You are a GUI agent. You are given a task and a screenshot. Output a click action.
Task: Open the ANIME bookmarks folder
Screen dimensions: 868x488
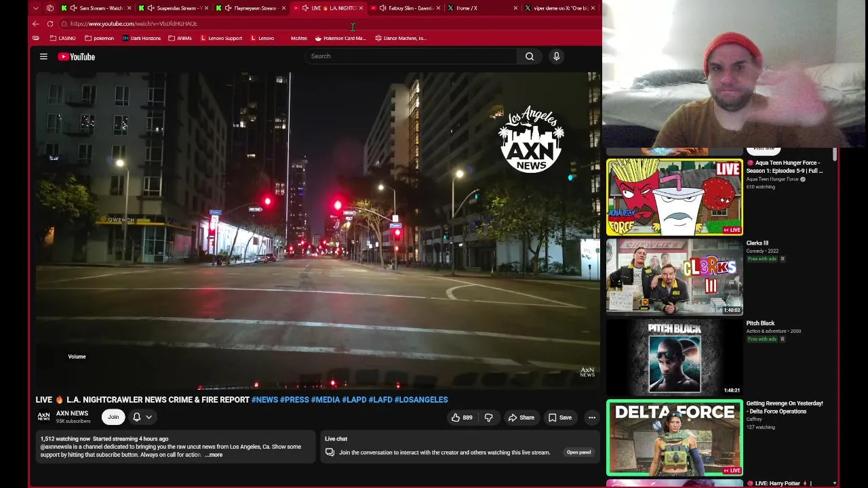(x=180, y=38)
